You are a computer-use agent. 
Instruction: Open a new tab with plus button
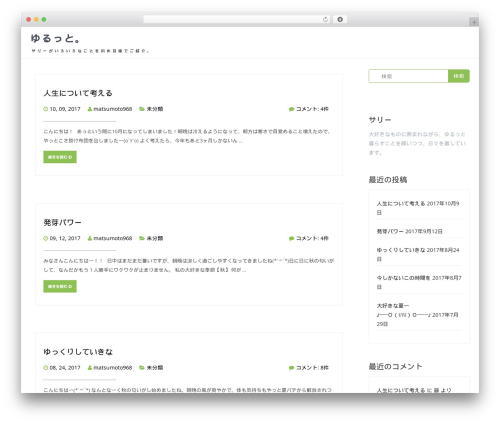pyautogui.click(x=474, y=22)
